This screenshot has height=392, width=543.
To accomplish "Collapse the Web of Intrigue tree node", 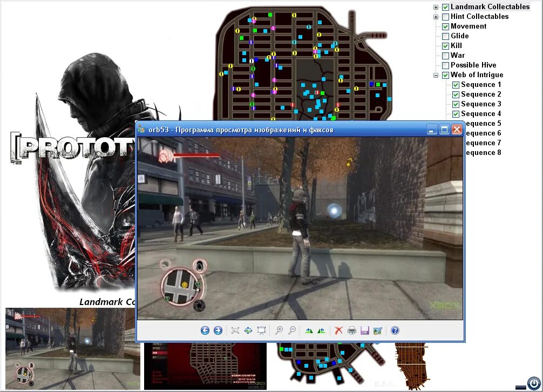I will 436,75.
